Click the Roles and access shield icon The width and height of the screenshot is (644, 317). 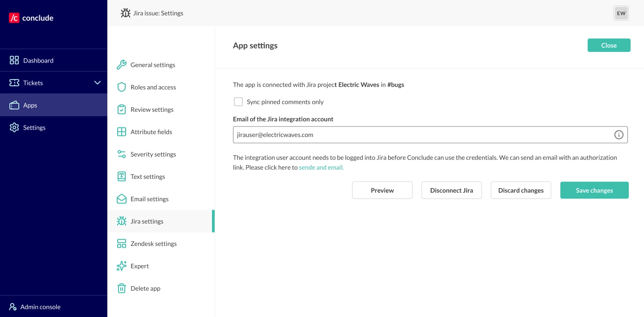(x=122, y=87)
